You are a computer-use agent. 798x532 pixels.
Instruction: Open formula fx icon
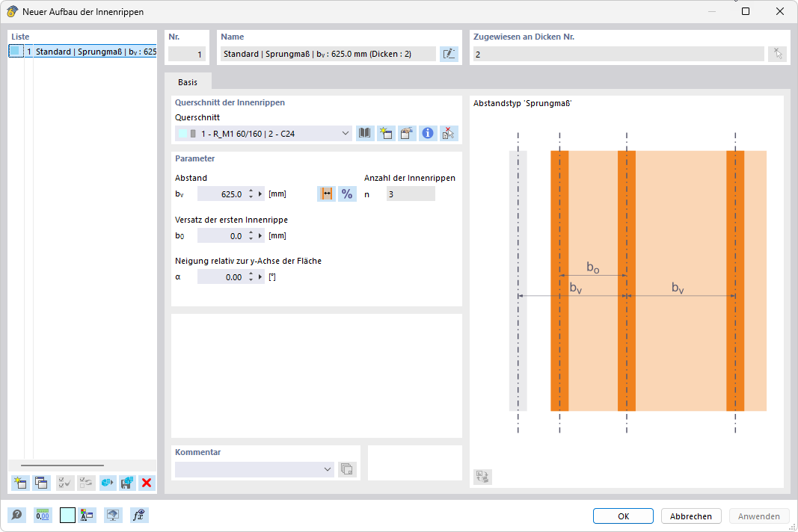coord(139,516)
